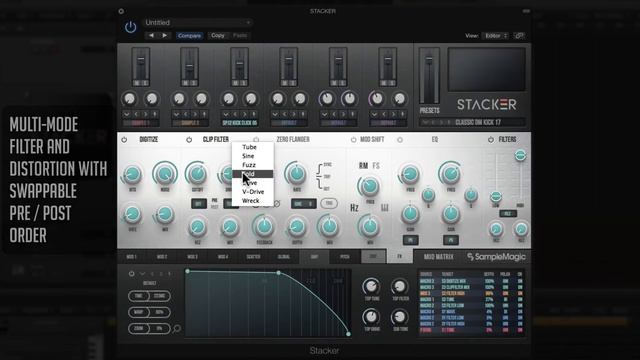Toggle the Digitize effect power
640x360 pixels.
click(x=124, y=140)
